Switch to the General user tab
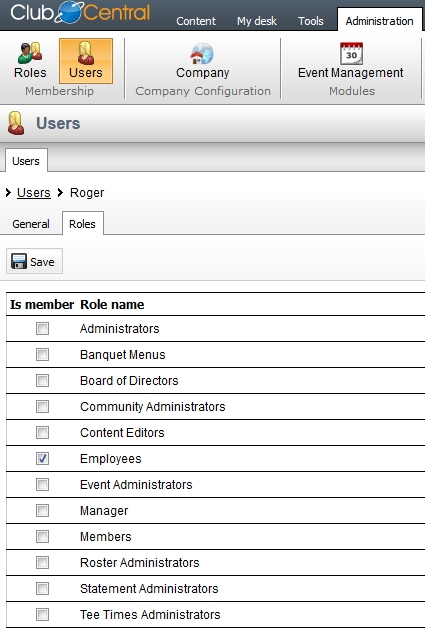425x638 pixels. (31, 224)
